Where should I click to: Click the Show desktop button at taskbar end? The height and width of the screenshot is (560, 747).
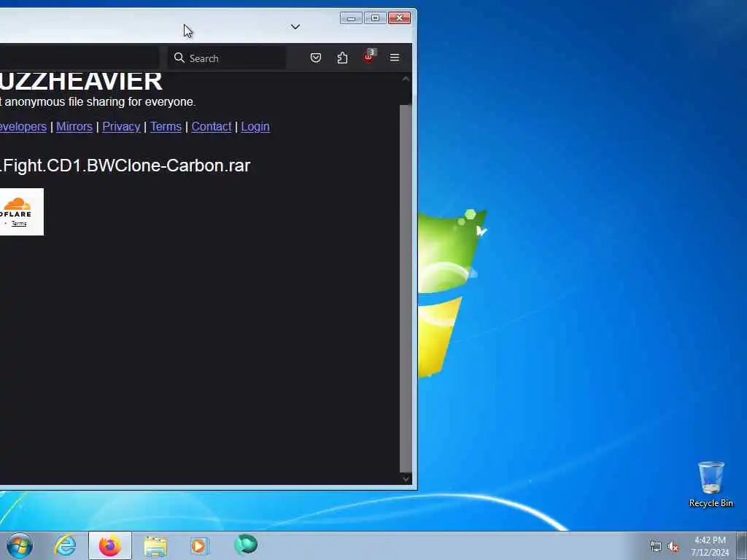[x=742, y=545]
